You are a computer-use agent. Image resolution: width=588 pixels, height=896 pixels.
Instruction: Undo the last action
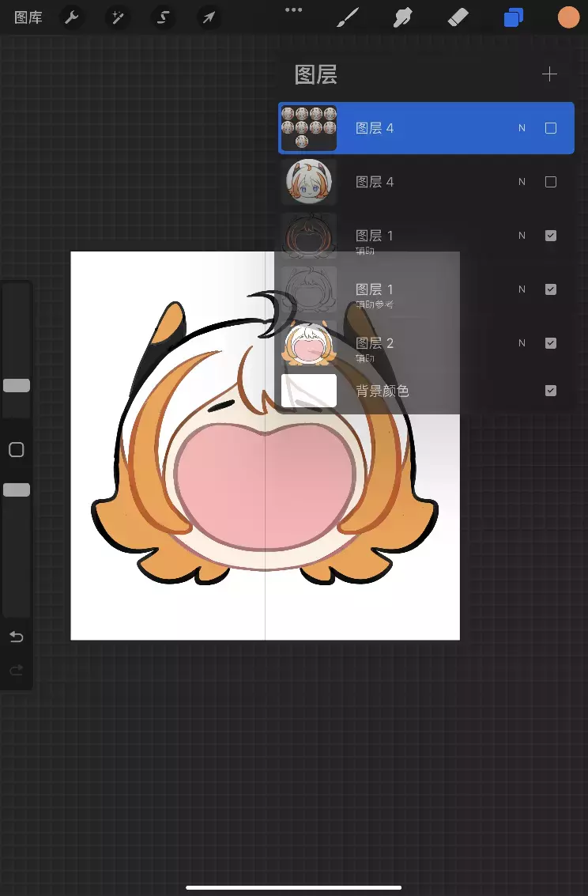coord(17,637)
